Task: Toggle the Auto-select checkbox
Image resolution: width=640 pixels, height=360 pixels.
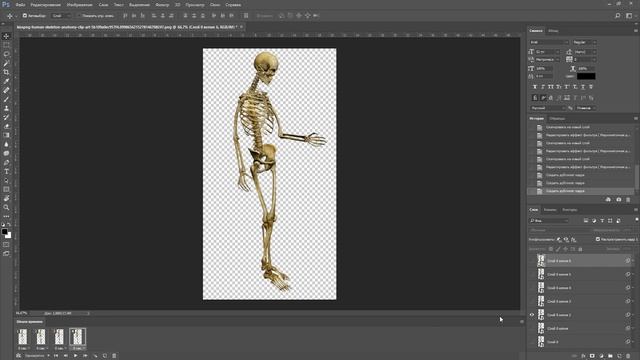Action: pyautogui.click(x=24, y=16)
